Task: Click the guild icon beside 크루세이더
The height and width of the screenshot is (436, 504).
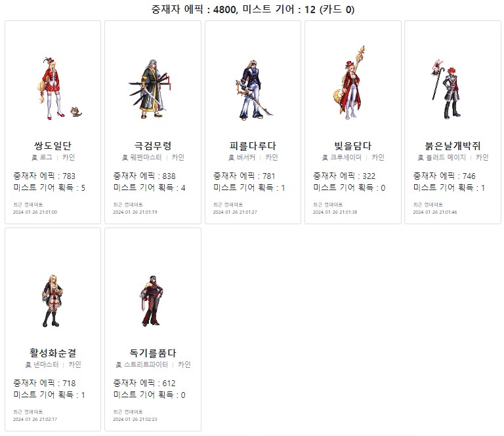Action: coord(325,157)
